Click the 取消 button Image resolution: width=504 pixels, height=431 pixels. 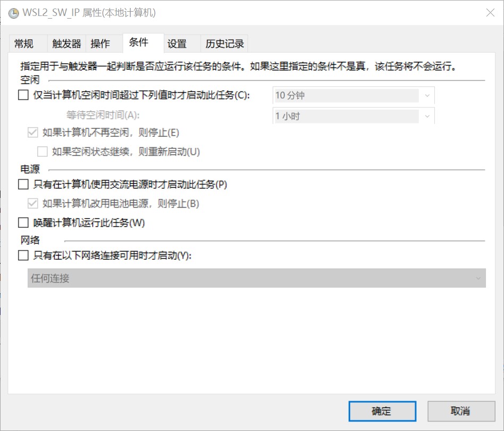coord(461,411)
